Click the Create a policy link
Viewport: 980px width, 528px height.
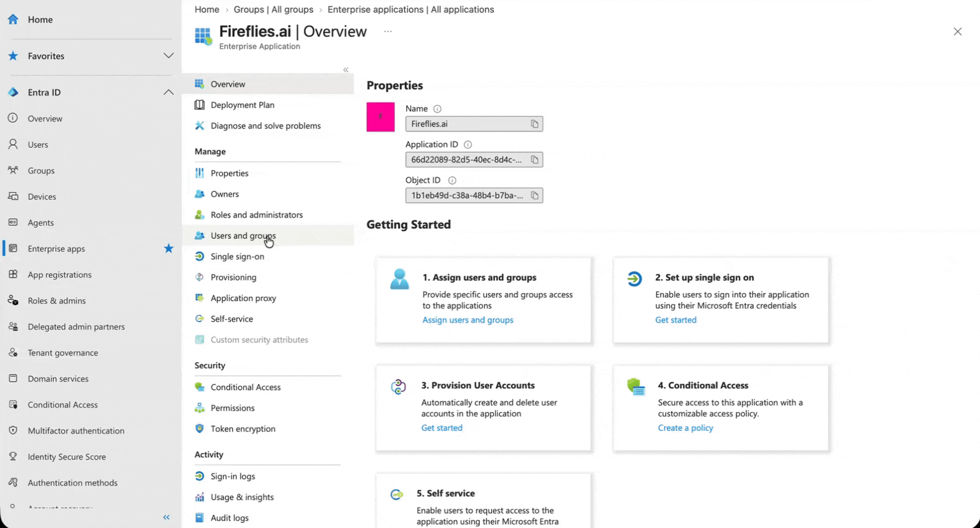tap(685, 428)
